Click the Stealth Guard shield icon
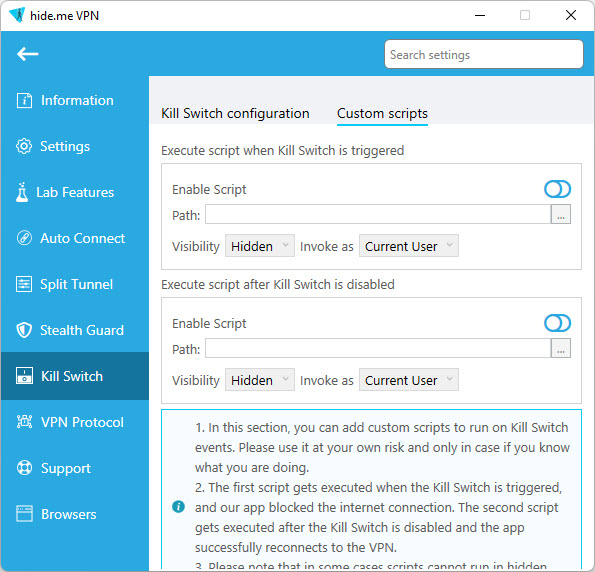Image resolution: width=595 pixels, height=572 pixels. point(24,330)
